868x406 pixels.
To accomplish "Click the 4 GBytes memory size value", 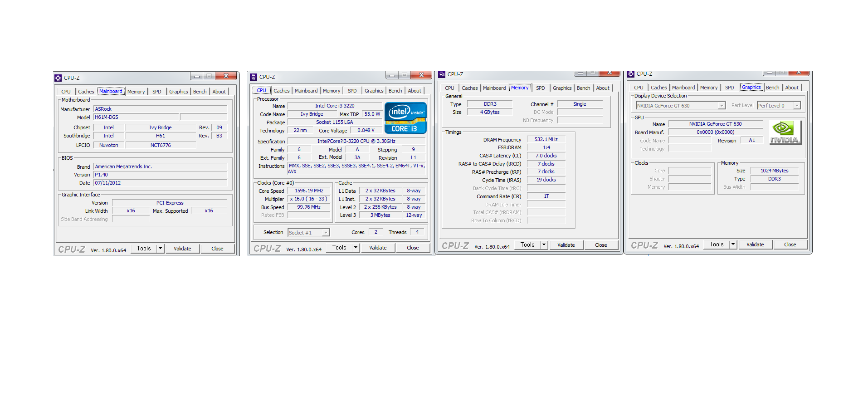I will [x=490, y=113].
